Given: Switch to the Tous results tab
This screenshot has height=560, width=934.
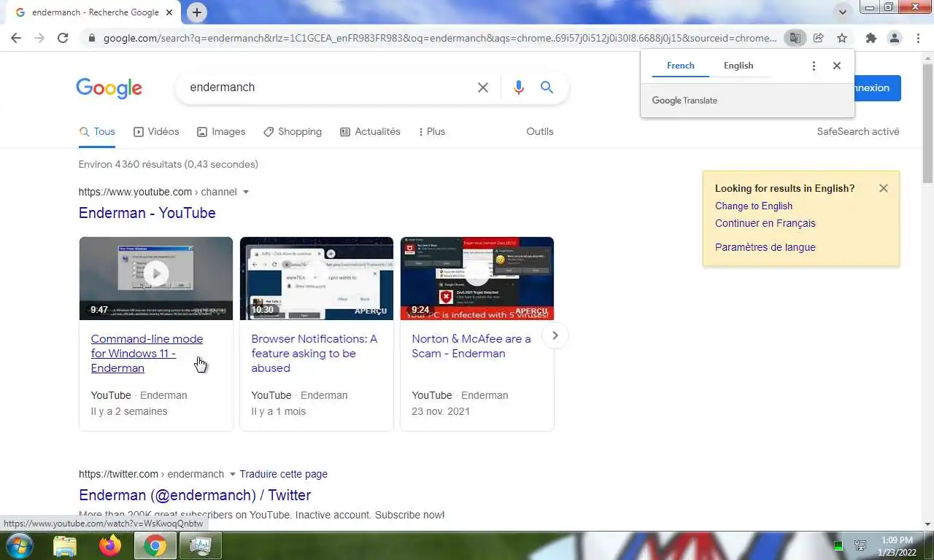Looking at the screenshot, I should tap(97, 132).
